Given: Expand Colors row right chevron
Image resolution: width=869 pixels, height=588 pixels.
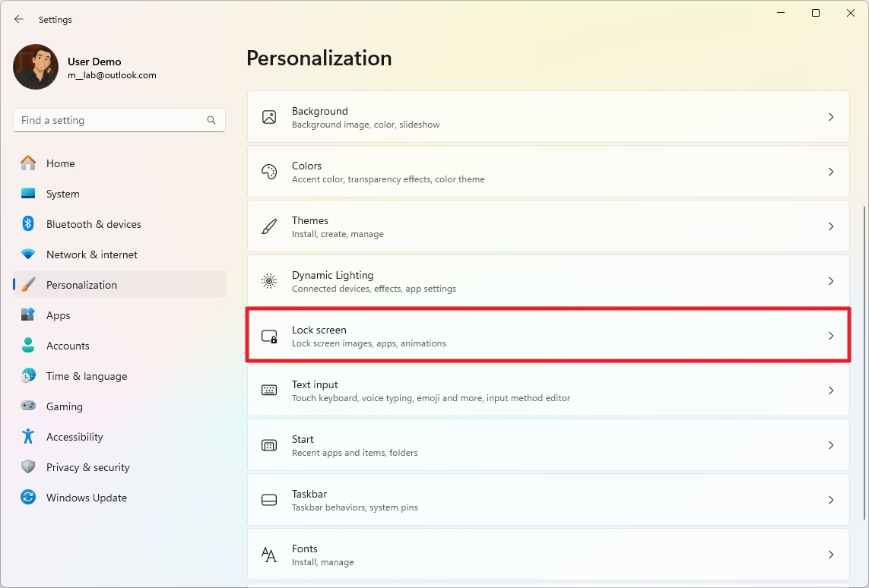Looking at the screenshot, I should click(831, 172).
